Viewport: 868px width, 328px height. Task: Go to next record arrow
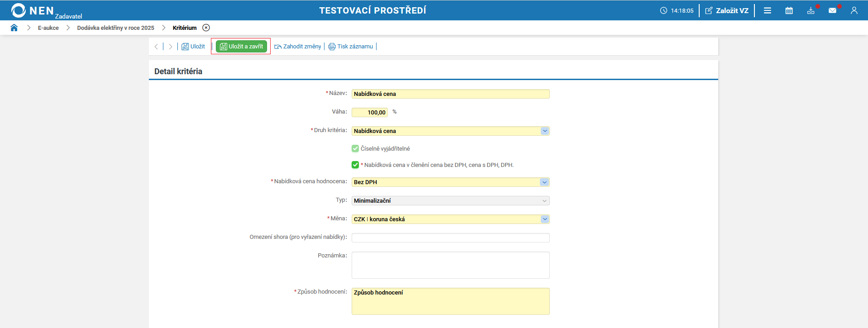171,47
